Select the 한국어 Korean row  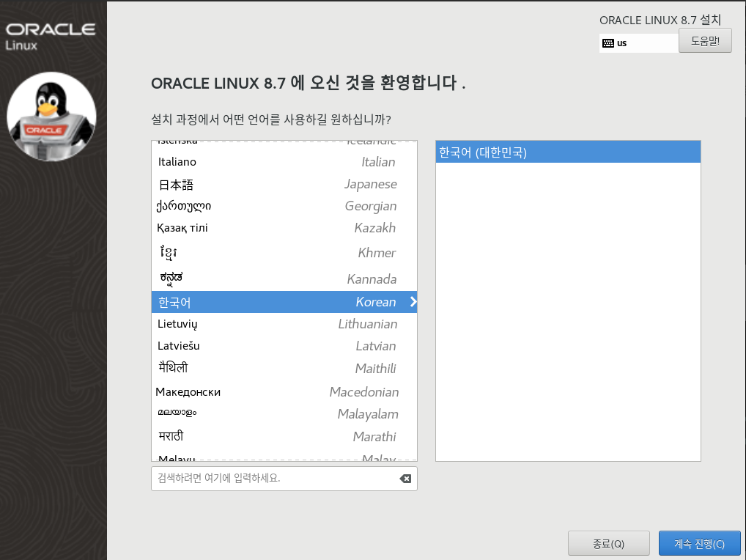pyautogui.click(x=284, y=302)
